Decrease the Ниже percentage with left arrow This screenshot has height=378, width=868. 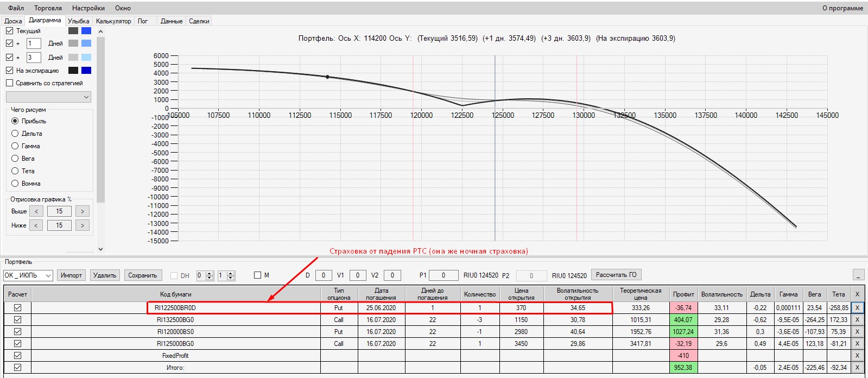click(36, 225)
